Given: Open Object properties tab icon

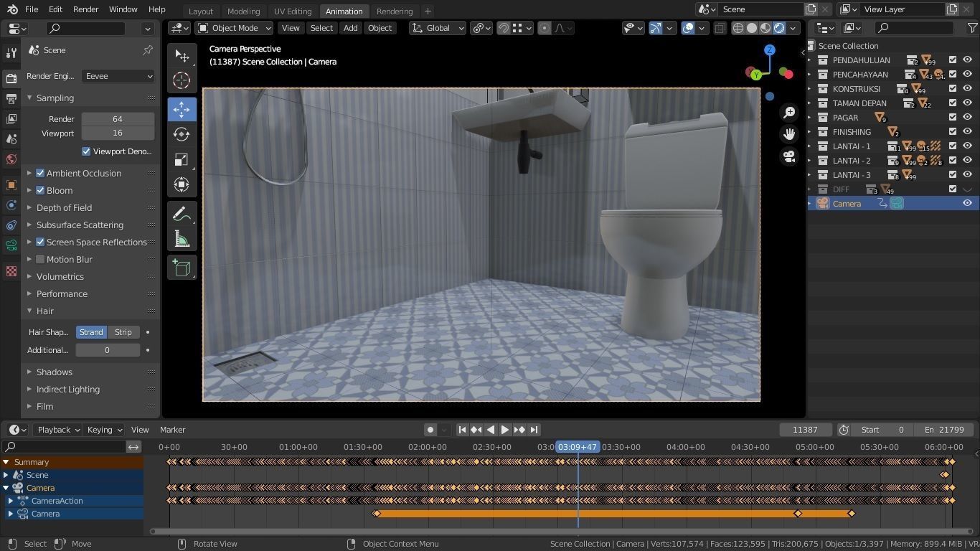Looking at the screenshot, I should pyautogui.click(x=11, y=184).
